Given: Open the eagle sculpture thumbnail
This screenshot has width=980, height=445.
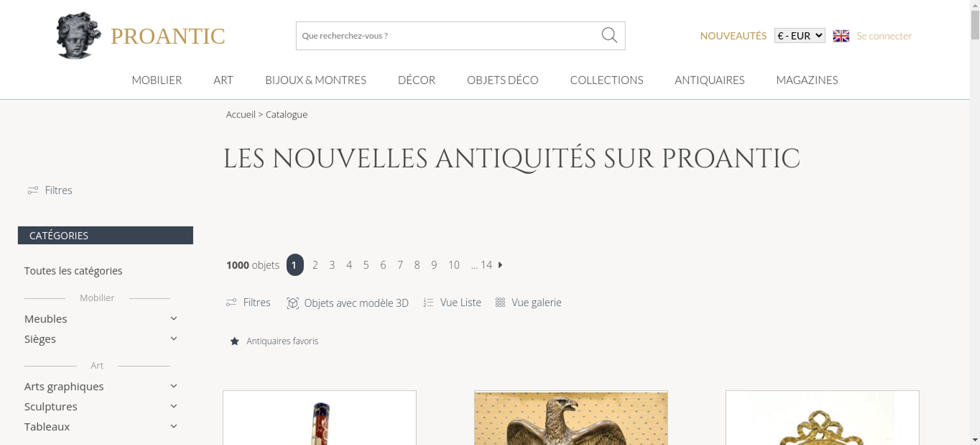Looking at the screenshot, I should (x=571, y=418).
